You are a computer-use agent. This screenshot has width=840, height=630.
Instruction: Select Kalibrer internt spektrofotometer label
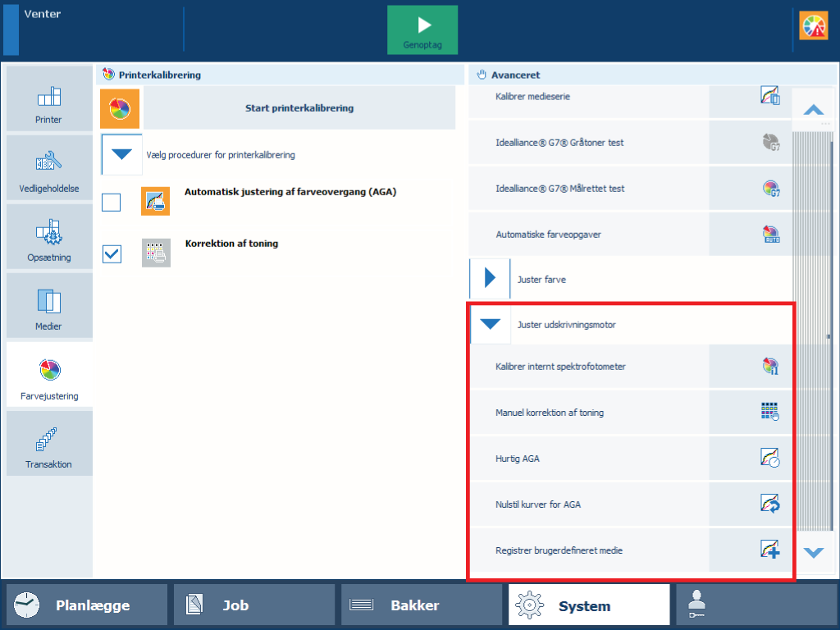560,367
